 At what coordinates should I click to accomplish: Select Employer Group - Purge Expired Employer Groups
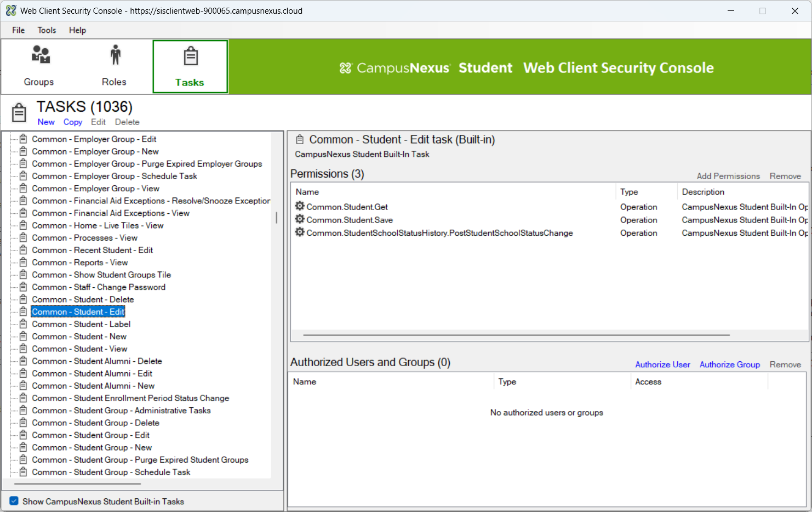(147, 163)
